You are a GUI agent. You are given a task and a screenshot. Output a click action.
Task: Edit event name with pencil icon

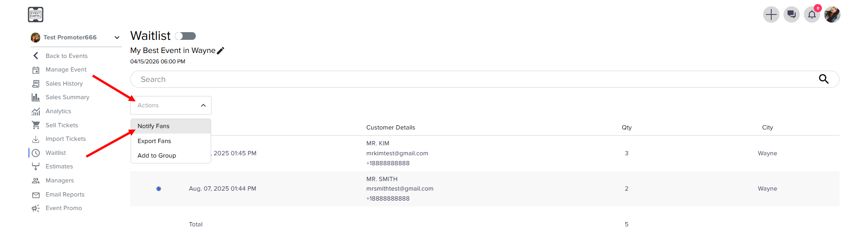pyautogui.click(x=221, y=51)
